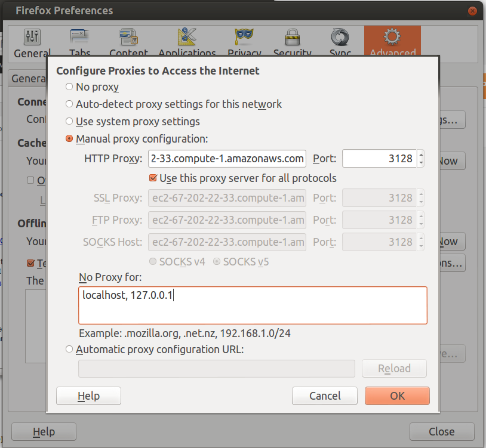Viewport: 486px width, 448px height.
Task: Click the example text .mozilla.org, .net.nz
Action: coord(171,333)
